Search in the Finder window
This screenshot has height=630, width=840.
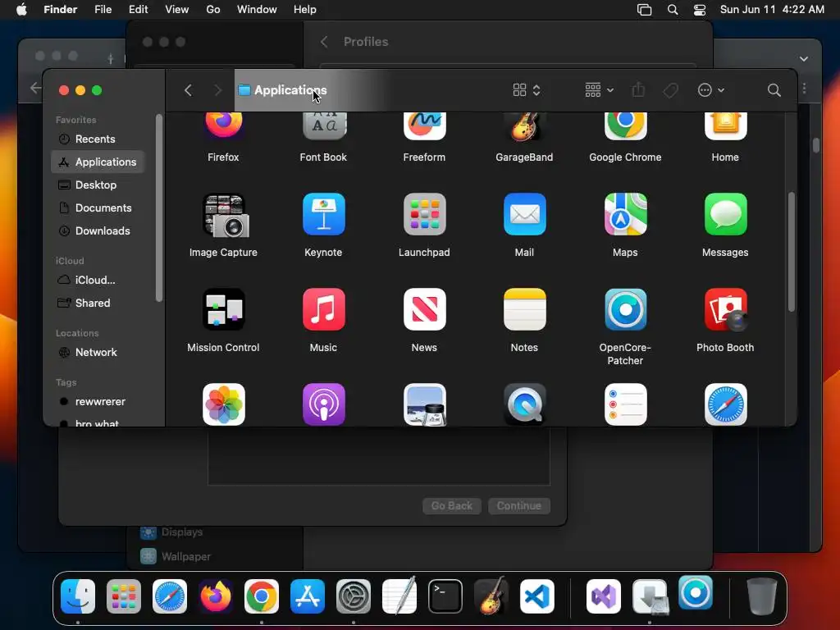[x=774, y=90]
